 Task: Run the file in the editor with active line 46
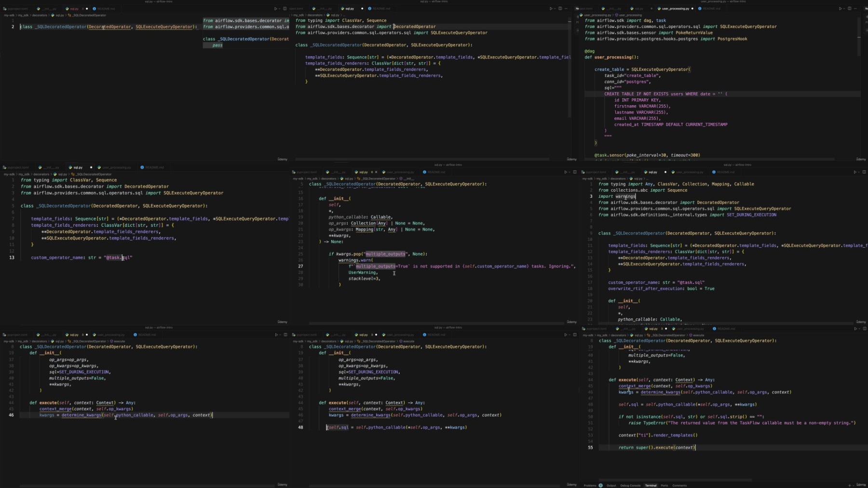point(276,335)
